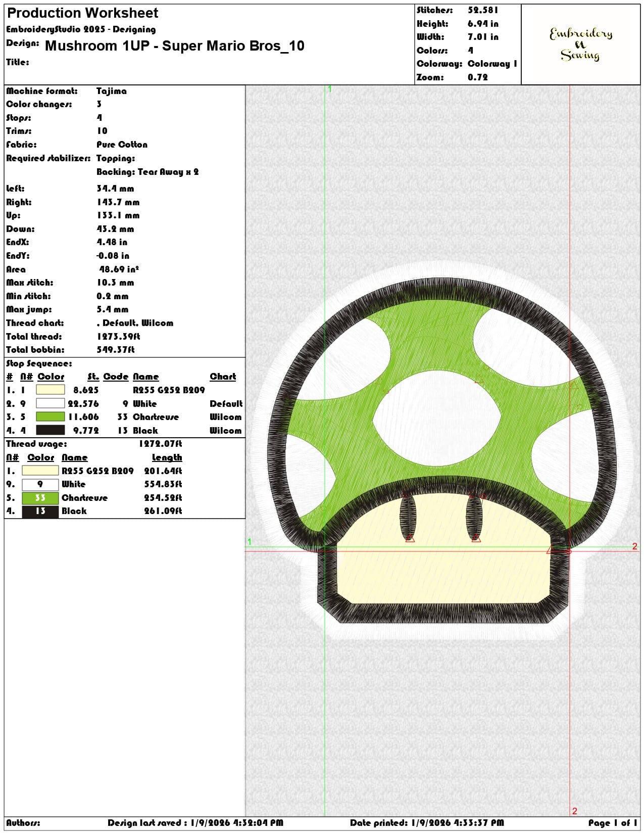Click the Up value 133.1 mm

click(118, 215)
